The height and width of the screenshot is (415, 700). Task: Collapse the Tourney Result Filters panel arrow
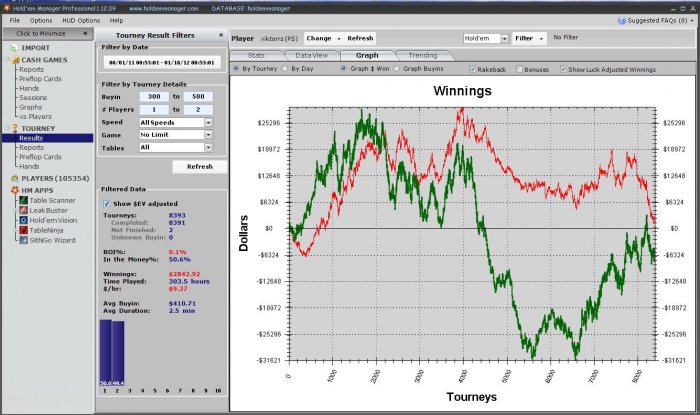point(221,35)
